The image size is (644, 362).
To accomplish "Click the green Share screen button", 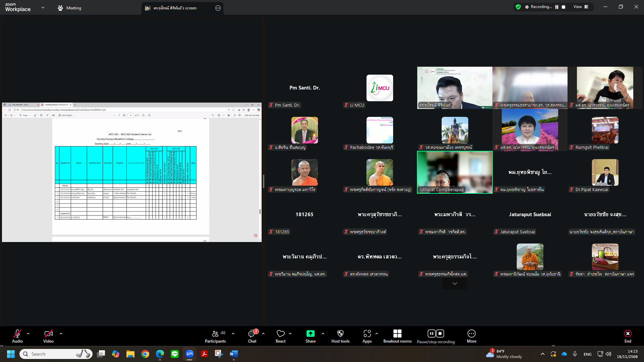I will coord(310,336).
